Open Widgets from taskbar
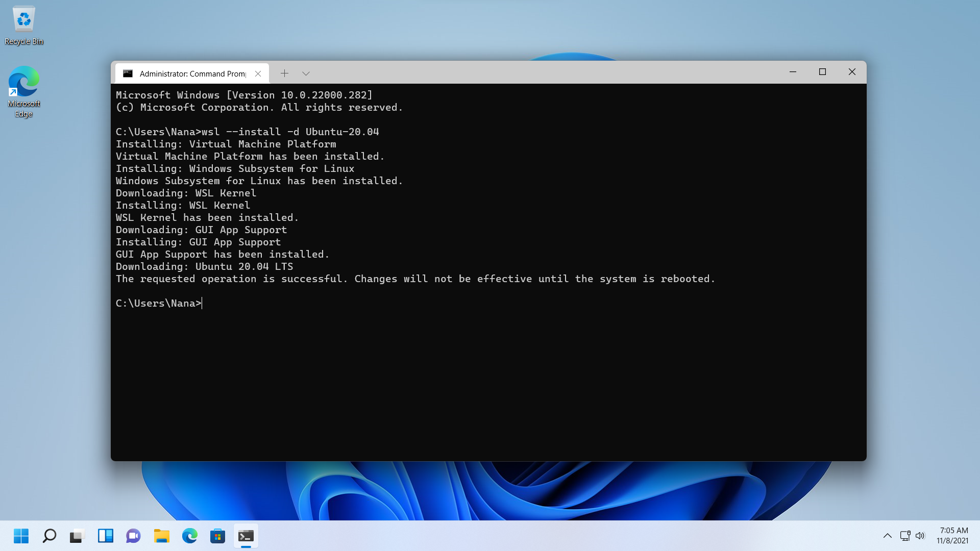Image resolution: width=980 pixels, height=551 pixels. tap(105, 536)
